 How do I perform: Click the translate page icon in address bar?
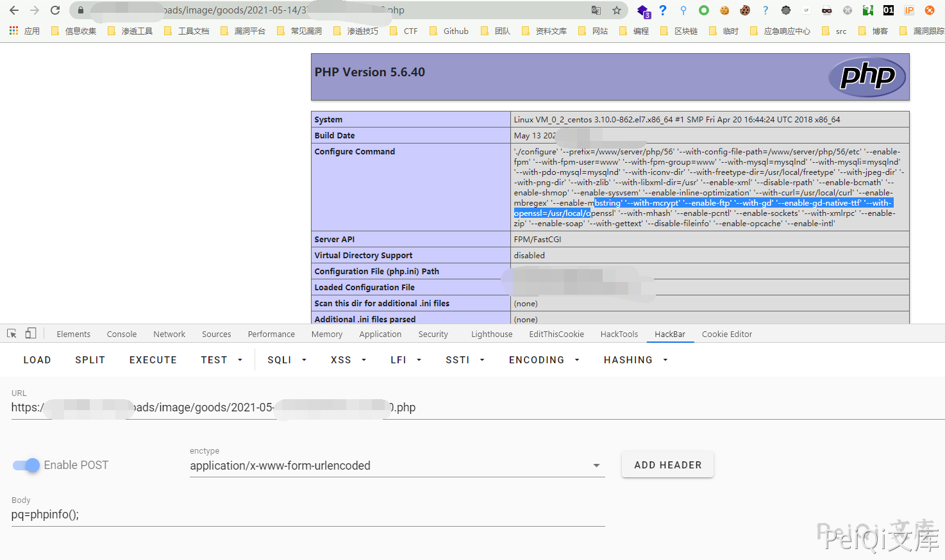596,10
